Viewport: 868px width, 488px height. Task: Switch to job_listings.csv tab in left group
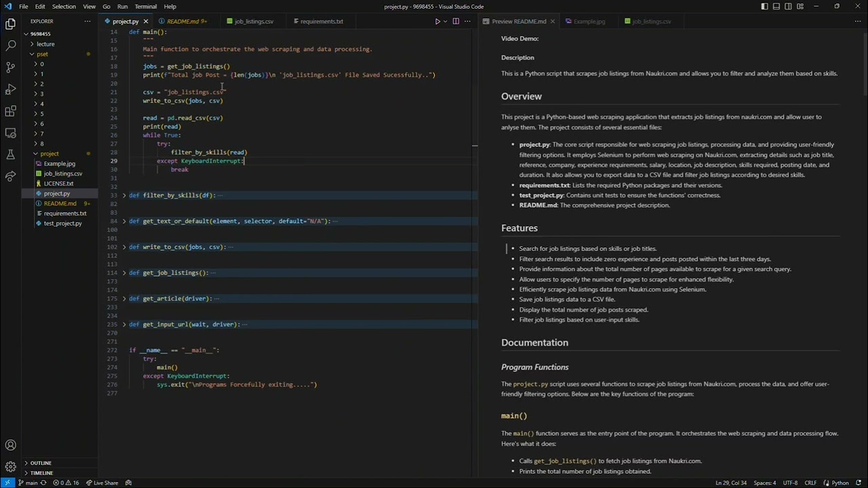tap(254, 21)
